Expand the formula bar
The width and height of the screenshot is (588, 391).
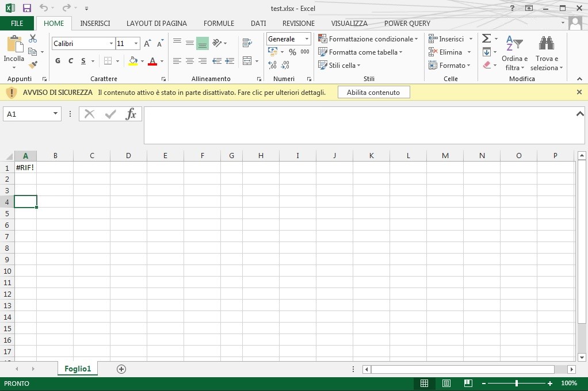(x=580, y=114)
